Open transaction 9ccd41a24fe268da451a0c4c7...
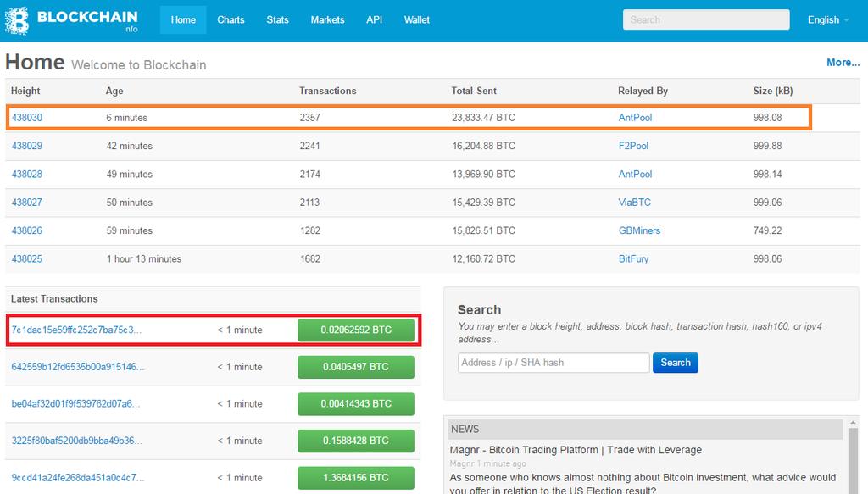This screenshot has width=868, height=494. (x=77, y=477)
